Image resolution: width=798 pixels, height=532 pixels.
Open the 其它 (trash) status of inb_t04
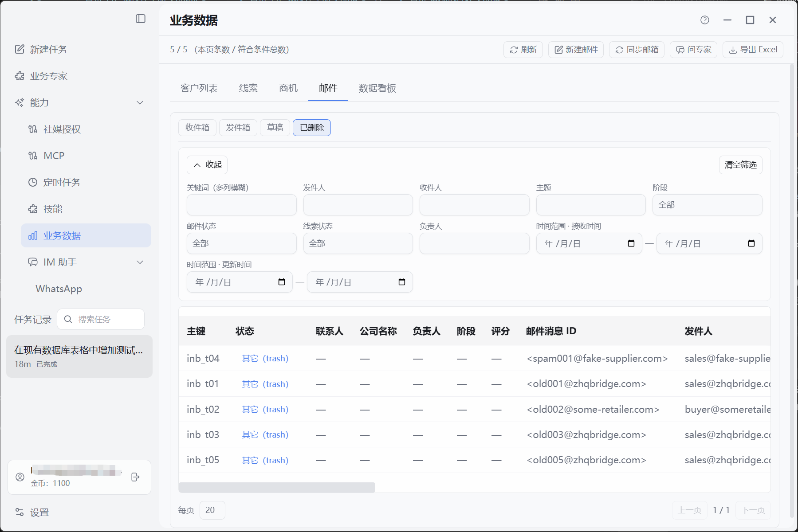click(x=265, y=358)
